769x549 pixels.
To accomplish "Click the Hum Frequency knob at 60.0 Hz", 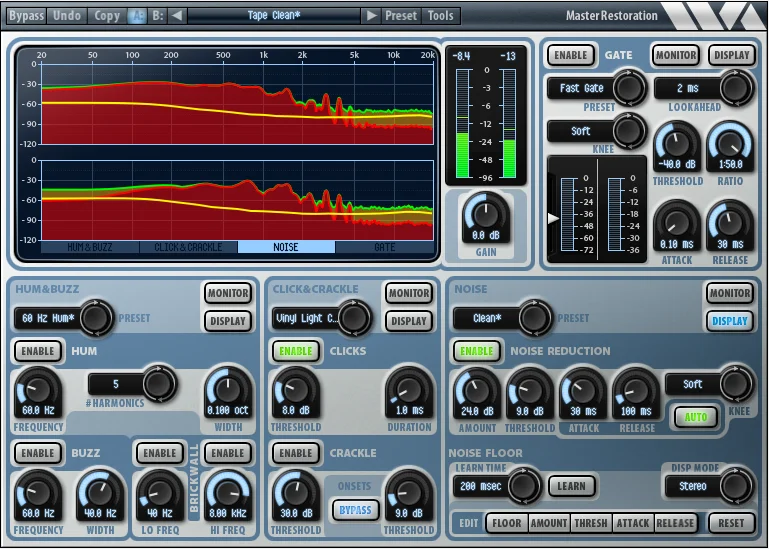I will click(x=38, y=390).
